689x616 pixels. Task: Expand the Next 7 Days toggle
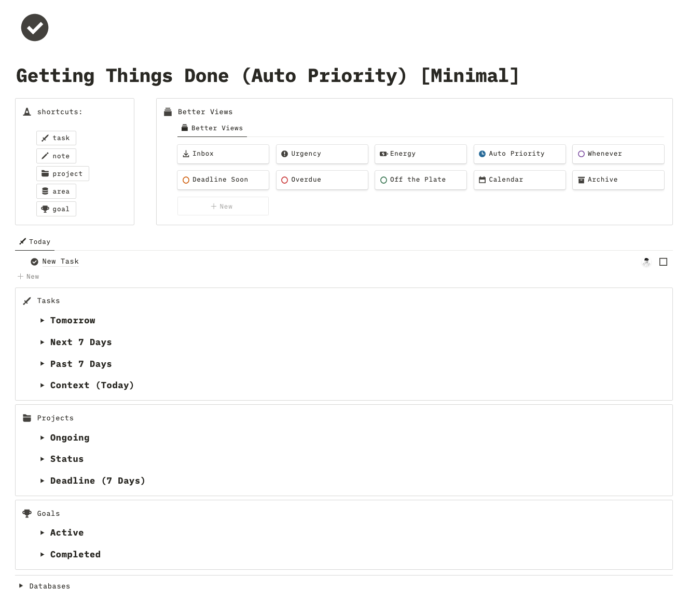coord(43,343)
